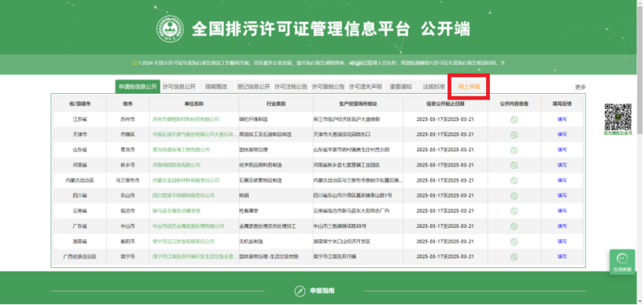This screenshot has height=305, width=644.
Task: Click 更多 to see more entries
Action: click(580, 87)
